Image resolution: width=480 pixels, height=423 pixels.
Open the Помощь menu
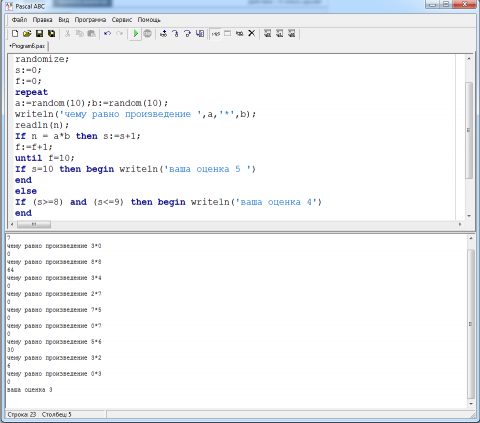149,20
